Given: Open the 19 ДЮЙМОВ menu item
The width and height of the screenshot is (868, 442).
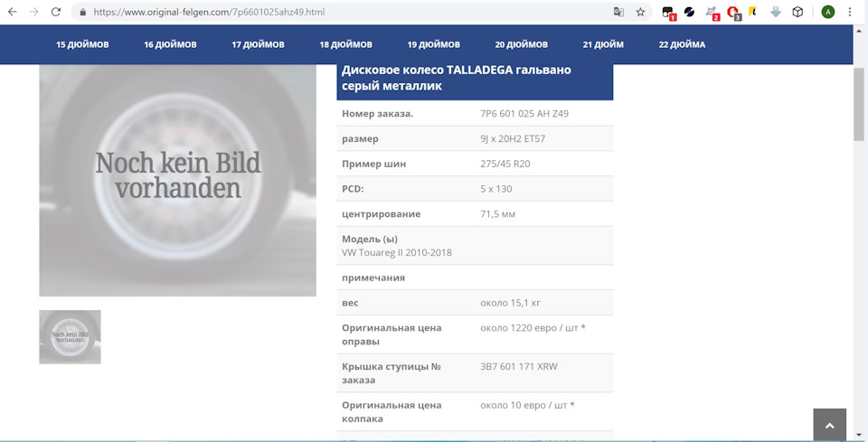Looking at the screenshot, I should 433,45.
